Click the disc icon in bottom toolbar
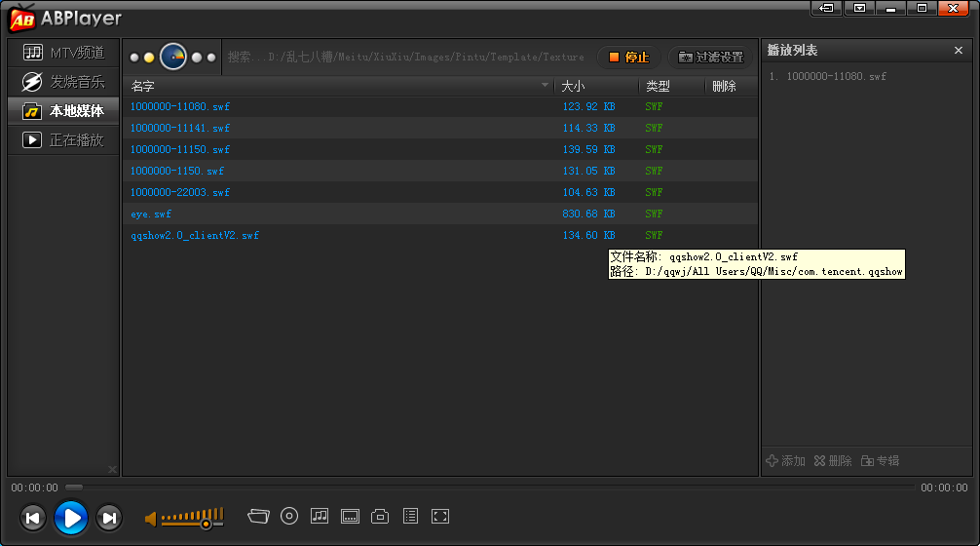The width and height of the screenshot is (980, 546). 289,516
